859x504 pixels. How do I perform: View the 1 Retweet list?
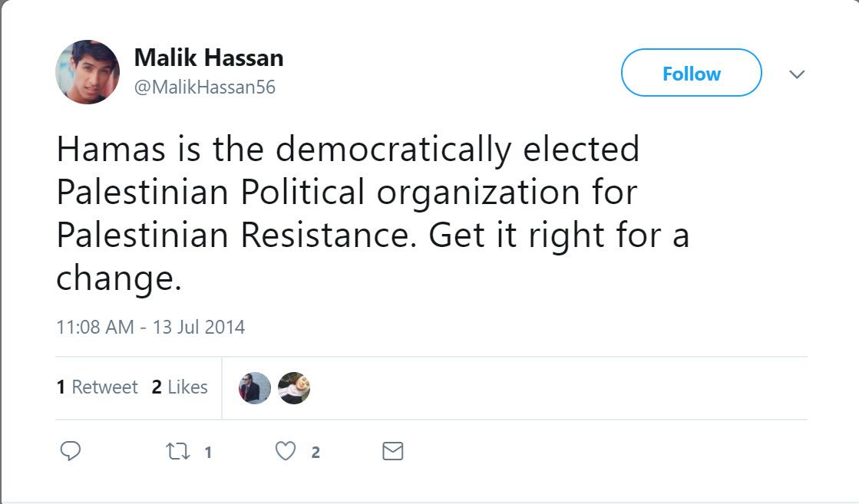[x=97, y=387]
